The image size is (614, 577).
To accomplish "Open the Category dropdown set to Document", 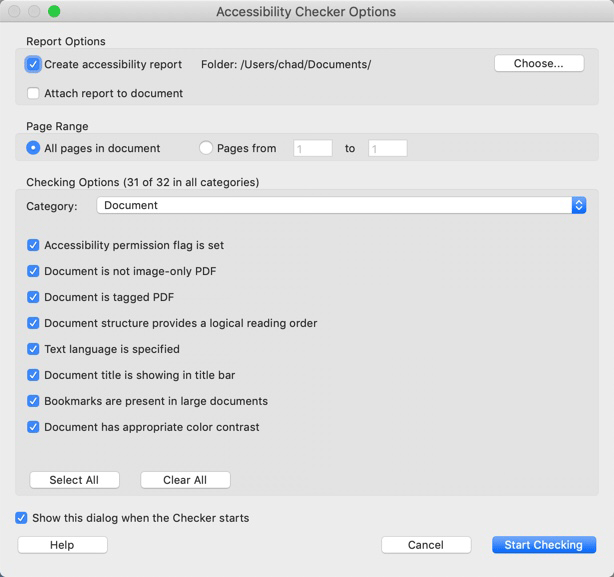I will (341, 205).
